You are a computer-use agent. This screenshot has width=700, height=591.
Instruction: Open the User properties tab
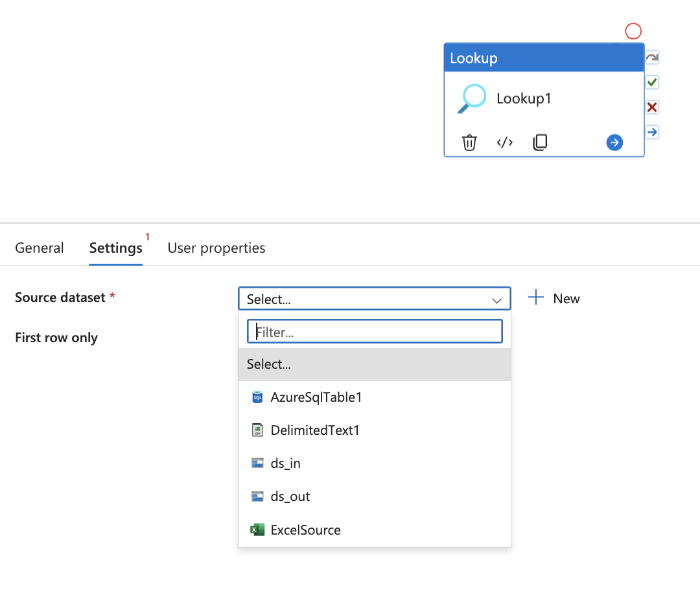click(x=216, y=248)
